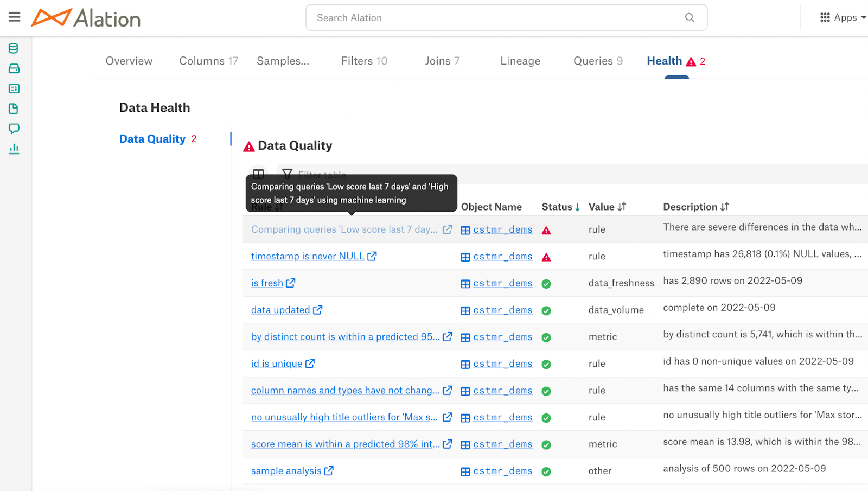The width and height of the screenshot is (868, 491).
Task: Click the Search Alation field
Action: coord(506,17)
